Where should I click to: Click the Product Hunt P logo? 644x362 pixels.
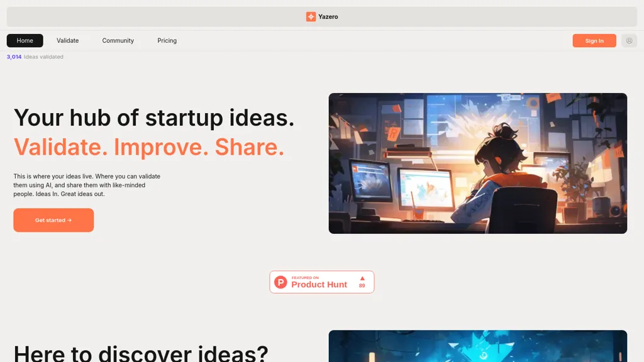click(x=280, y=282)
